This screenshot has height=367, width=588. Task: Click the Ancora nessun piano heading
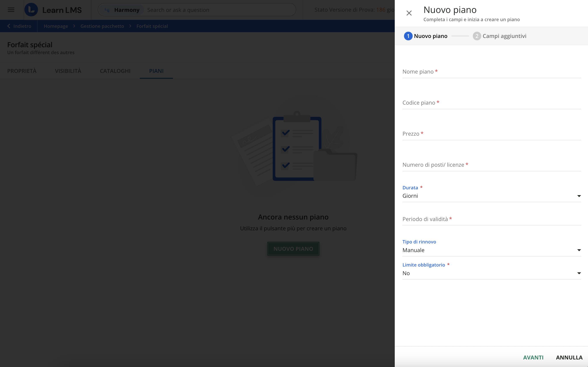coord(293,217)
